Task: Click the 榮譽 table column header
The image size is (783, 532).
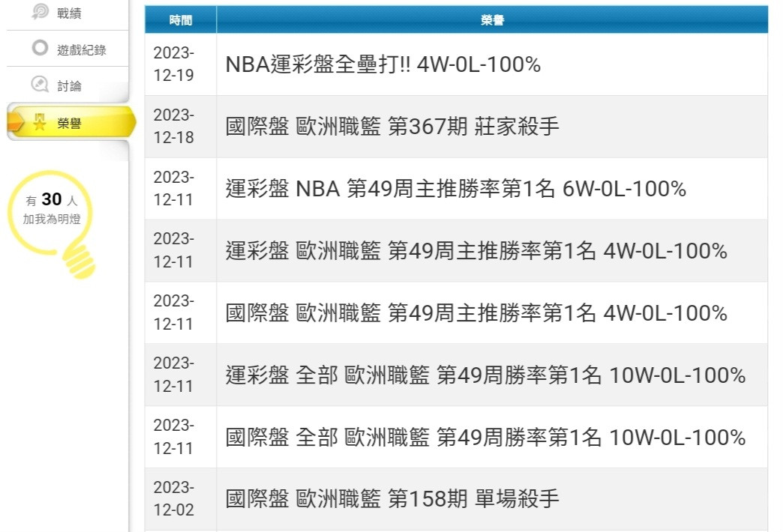Action: pos(492,20)
